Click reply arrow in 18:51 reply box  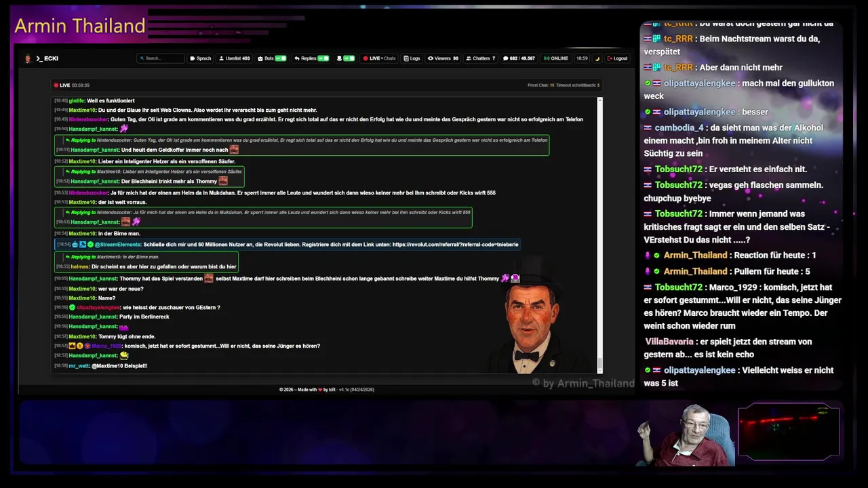pos(68,140)
